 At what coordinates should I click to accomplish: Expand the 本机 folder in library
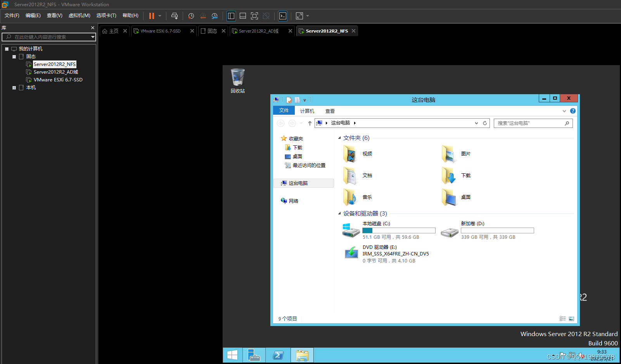(14, 88)
